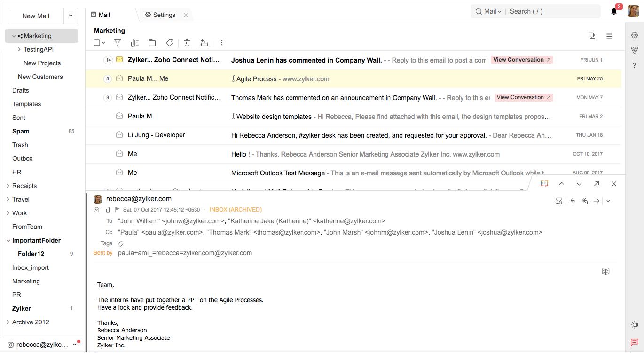Forward the email with the right arrow icon
Viewport: 644px width, 353px height.
596,201
